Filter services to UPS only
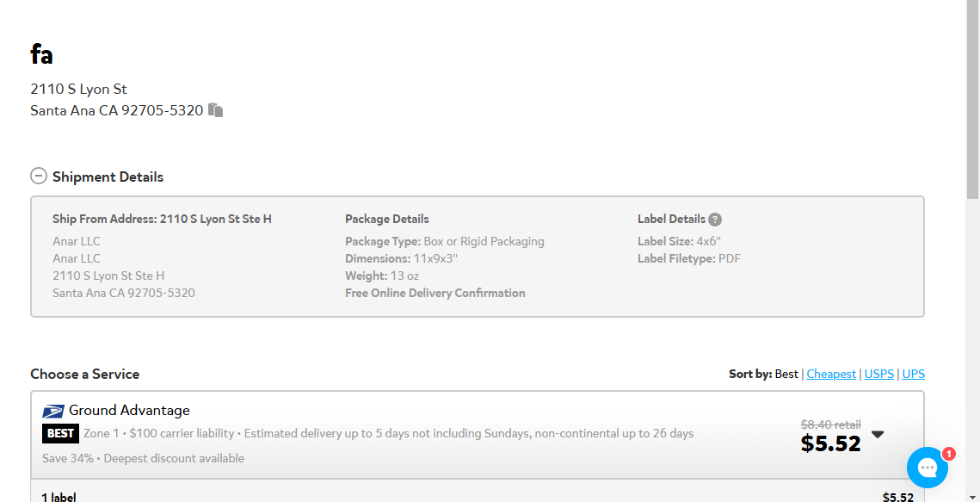980x502 pixels. [913, 374]
